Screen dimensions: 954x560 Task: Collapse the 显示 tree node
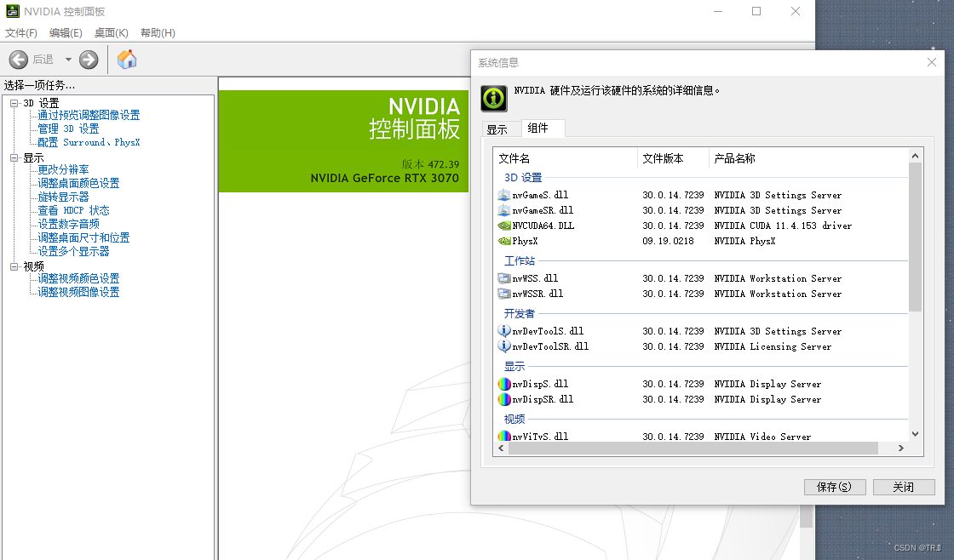(x=14, y=158)
